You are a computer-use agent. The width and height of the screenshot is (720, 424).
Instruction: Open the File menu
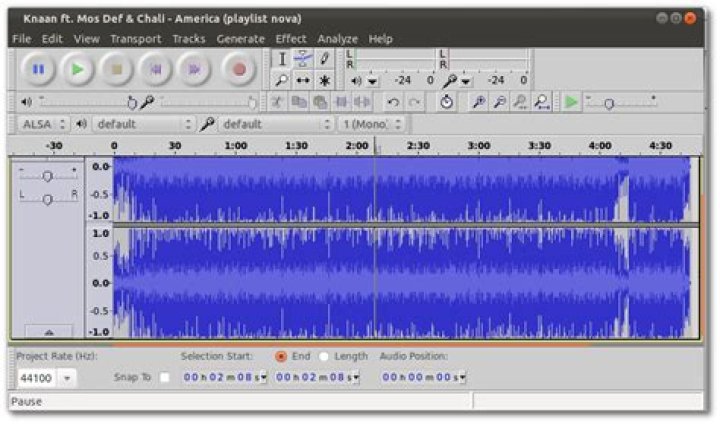click(x=22, y=39)
